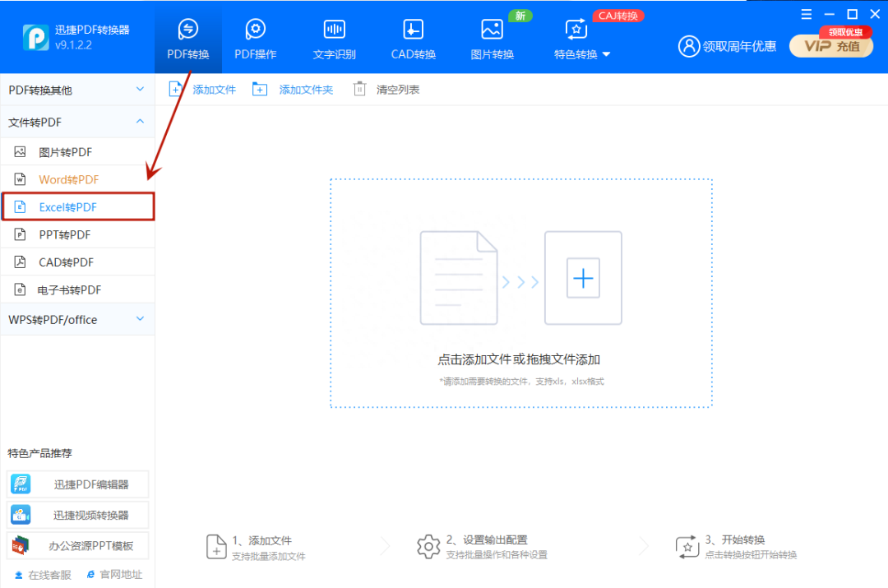This screenshot has height=588, width=888.
Task: Click the 办公资源PPT模板 product icon
Action: tap(21, 545)
